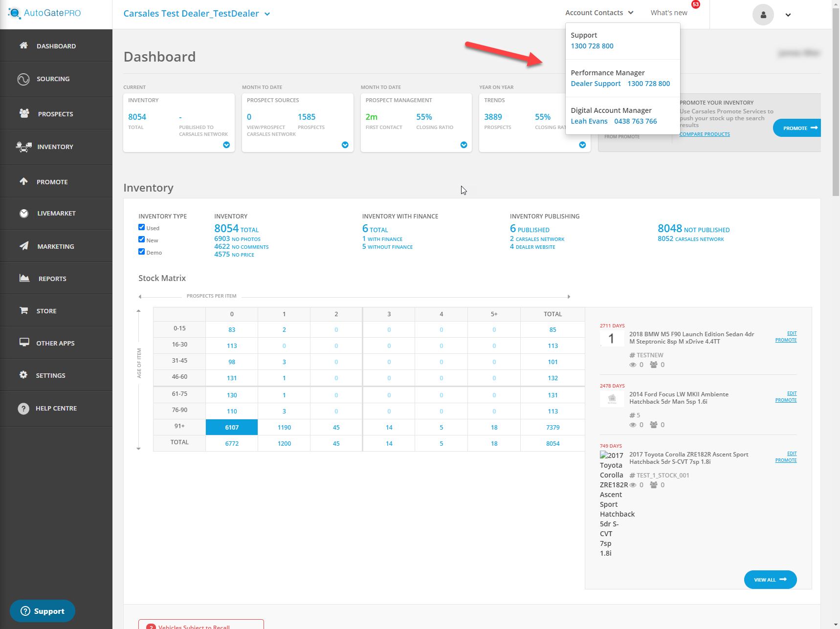Open the Reports menu item
Screen dimensions: 840x629
(x=52, y=279)
